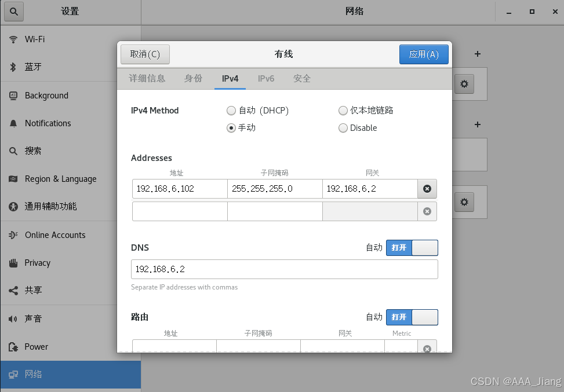Click the delete icon of empty address row
The image size is (564, 392).
click(x=427, y=211)
